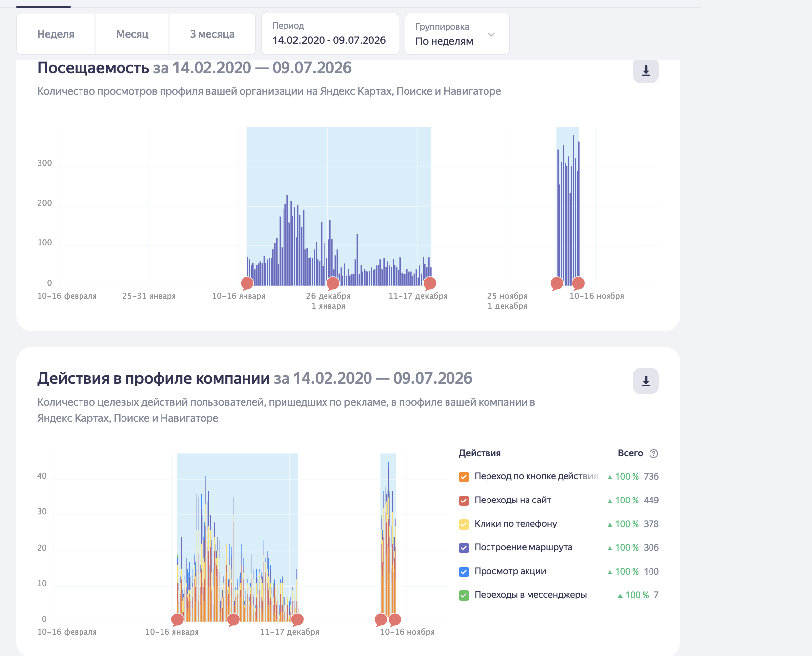Download the Посещаемость chart data
812x656 pixels.
coord(646,71)
